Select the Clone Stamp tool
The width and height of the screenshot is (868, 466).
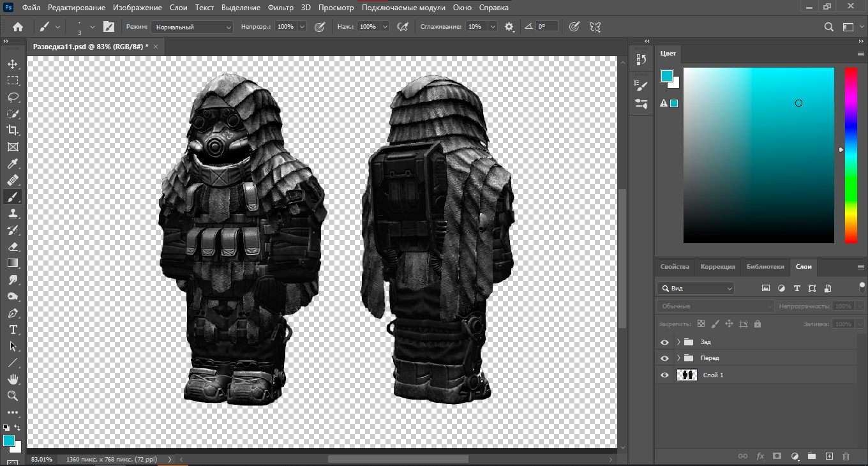(x=12, y=213)
